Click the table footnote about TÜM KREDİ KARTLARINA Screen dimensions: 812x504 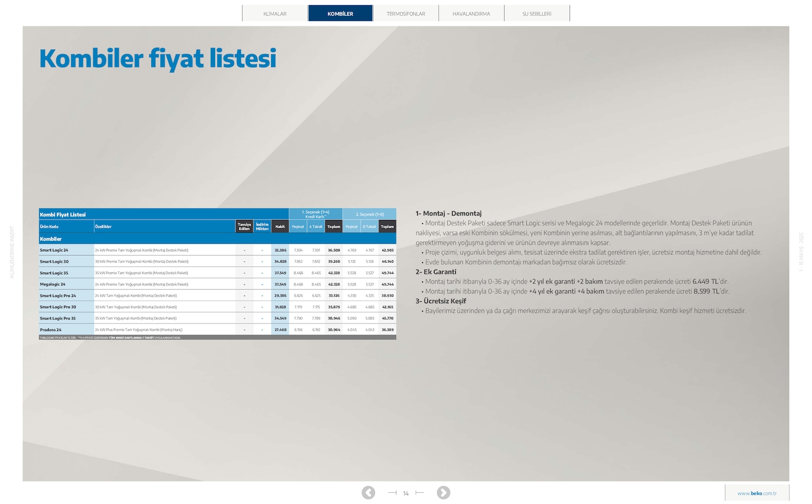click(111, 338)
